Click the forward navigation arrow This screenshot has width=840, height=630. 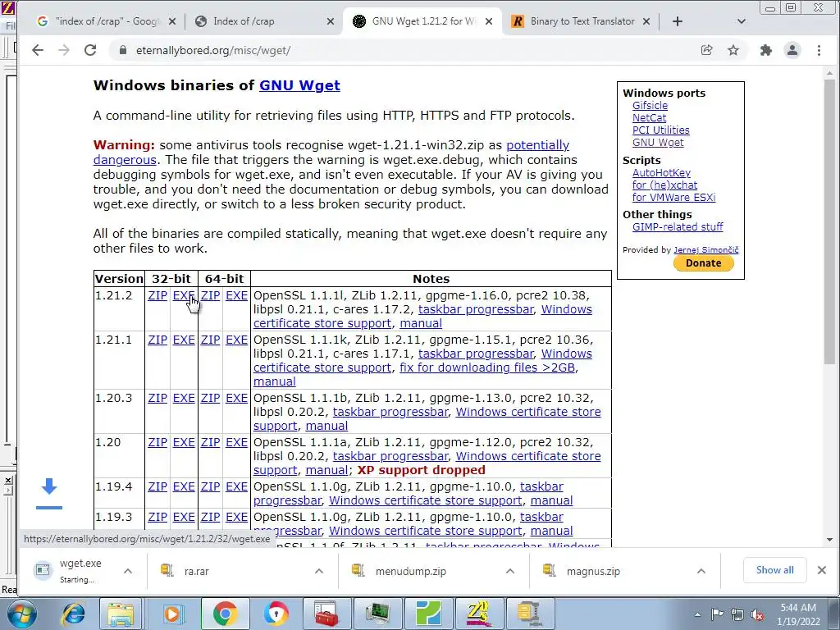64,50
